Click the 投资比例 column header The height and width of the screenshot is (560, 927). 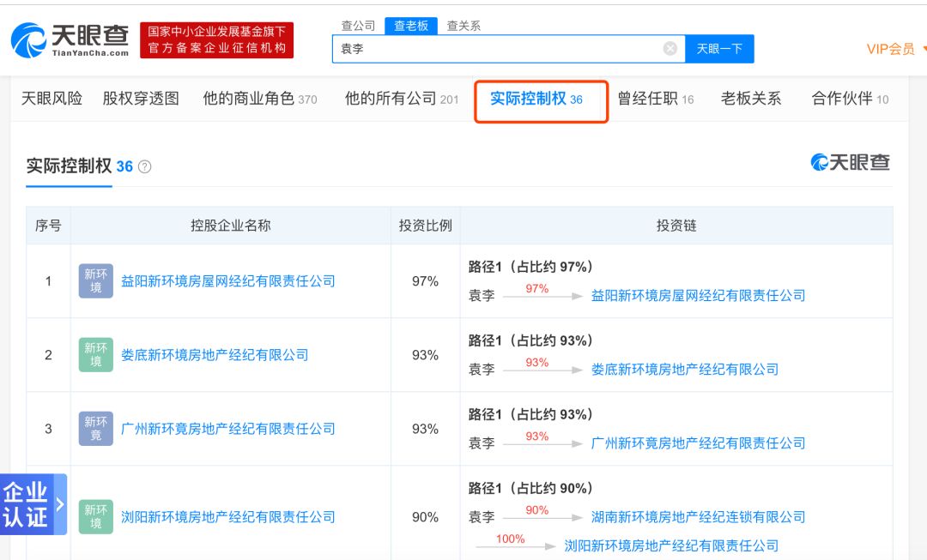click(x=425, y=225)
